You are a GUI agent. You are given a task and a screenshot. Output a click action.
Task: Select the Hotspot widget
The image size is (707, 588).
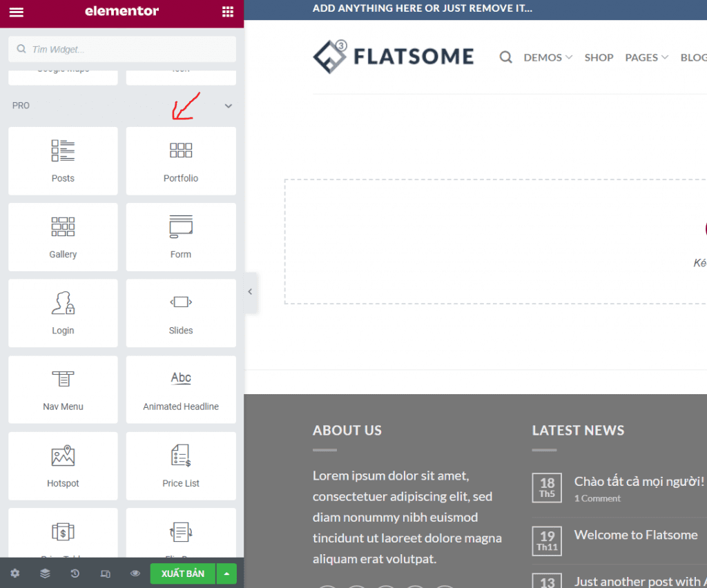coord(63,466)
